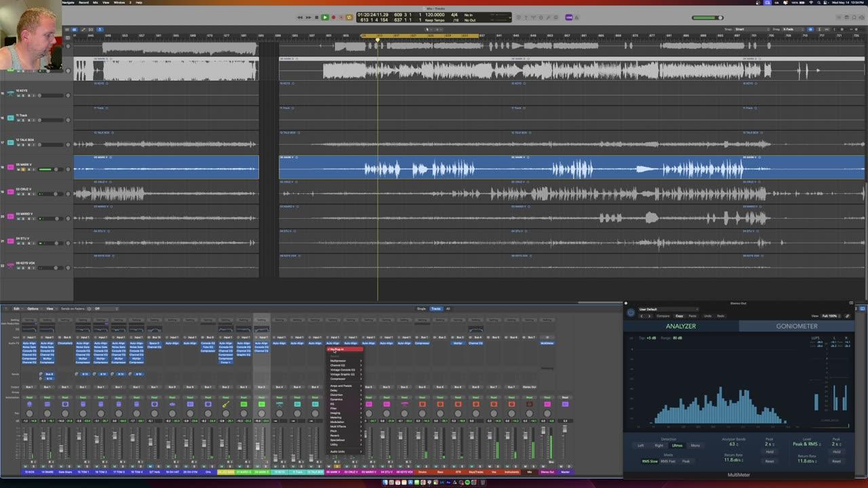Open the User Default preset dropdown
Image resolution: width=868 pixels, height=488 pixels.
669,309
